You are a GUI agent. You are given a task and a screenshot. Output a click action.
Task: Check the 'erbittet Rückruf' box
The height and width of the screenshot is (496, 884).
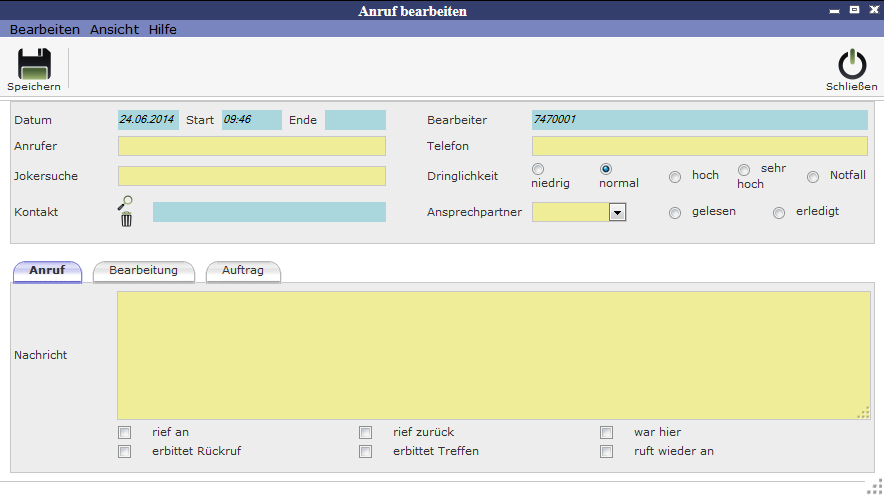(125, 451)
